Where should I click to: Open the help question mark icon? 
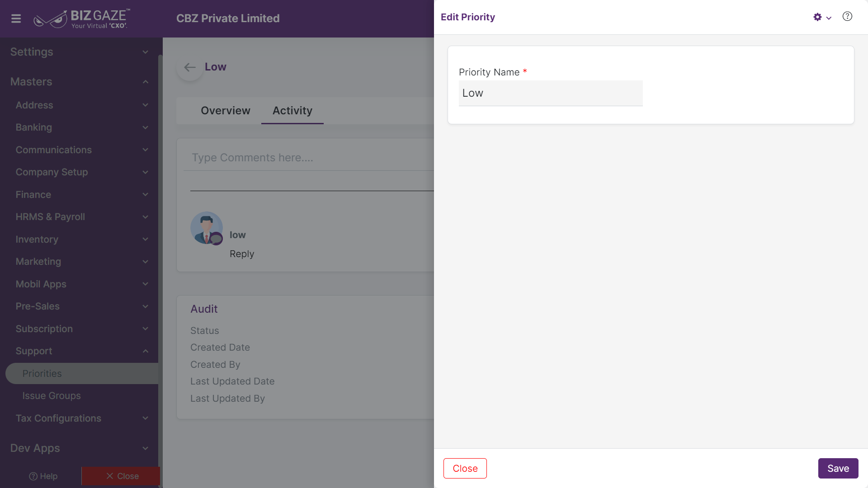tap(847, 17)
